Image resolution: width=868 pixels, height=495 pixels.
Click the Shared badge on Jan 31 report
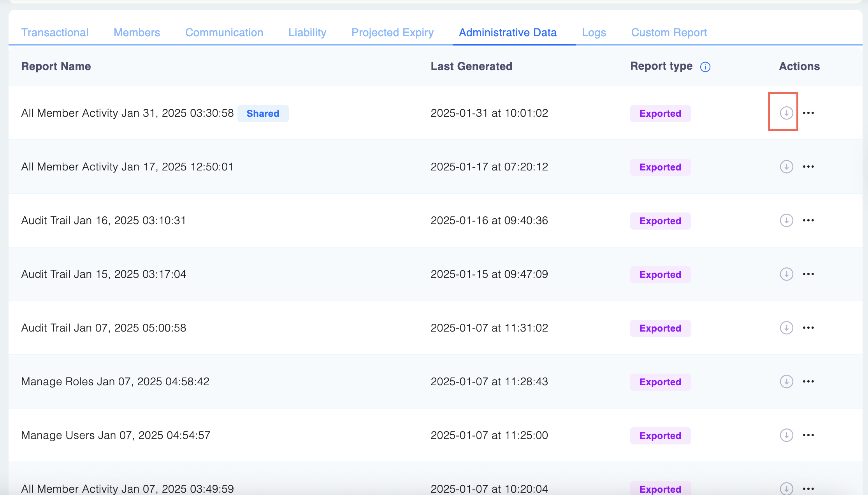pos(263,113)
